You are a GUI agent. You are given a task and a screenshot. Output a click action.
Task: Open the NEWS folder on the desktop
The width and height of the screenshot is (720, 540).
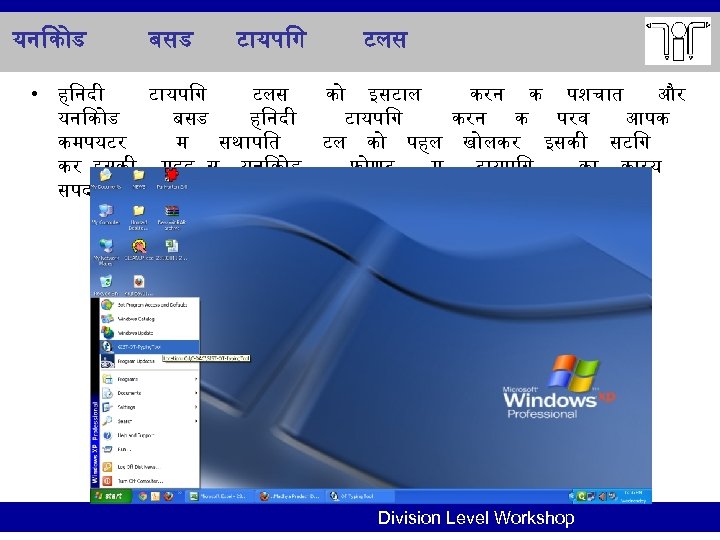click(139, 179)
